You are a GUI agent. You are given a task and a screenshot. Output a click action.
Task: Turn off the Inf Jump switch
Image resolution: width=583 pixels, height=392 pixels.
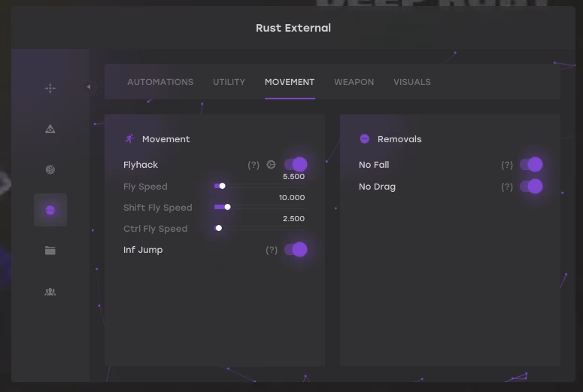coord(296,250)
